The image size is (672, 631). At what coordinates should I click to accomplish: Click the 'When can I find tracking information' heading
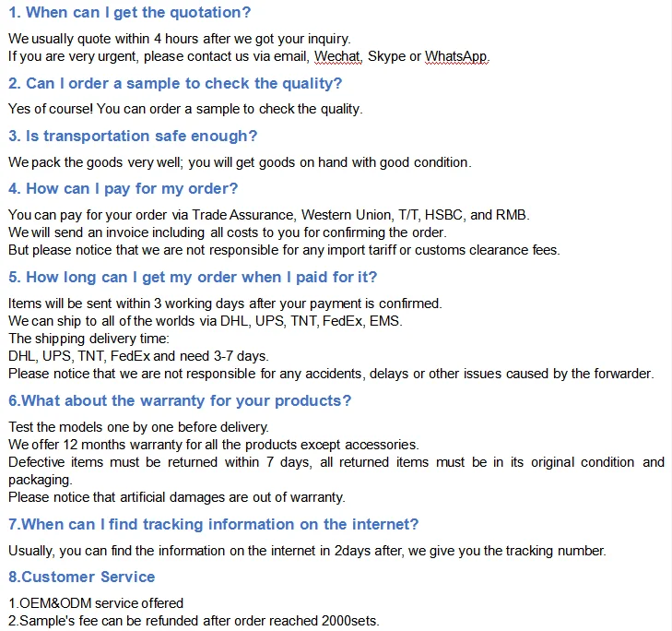tap(214, 524)
